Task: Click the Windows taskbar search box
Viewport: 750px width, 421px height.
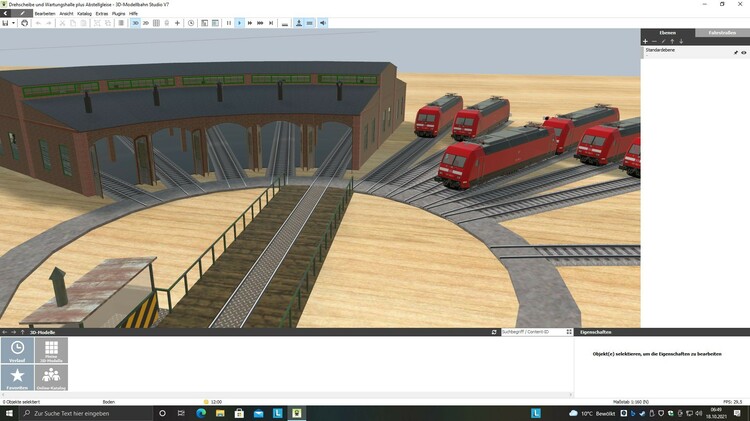Action: pos(86,413)
